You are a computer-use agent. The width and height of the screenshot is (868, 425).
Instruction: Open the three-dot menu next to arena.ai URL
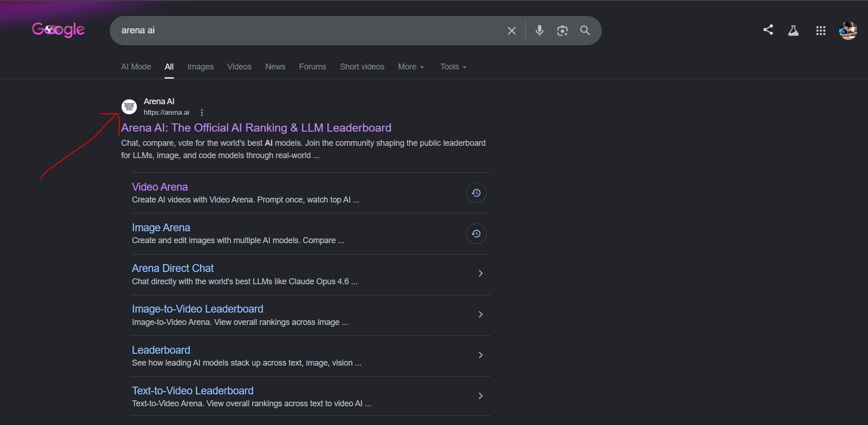click(202, 112)
